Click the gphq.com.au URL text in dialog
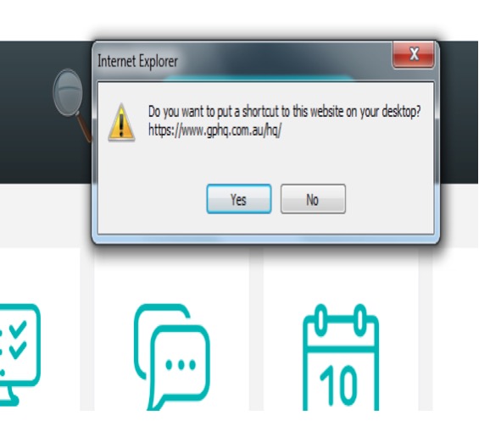The width and height of the screenshot is (479, 448). (214, 130)
